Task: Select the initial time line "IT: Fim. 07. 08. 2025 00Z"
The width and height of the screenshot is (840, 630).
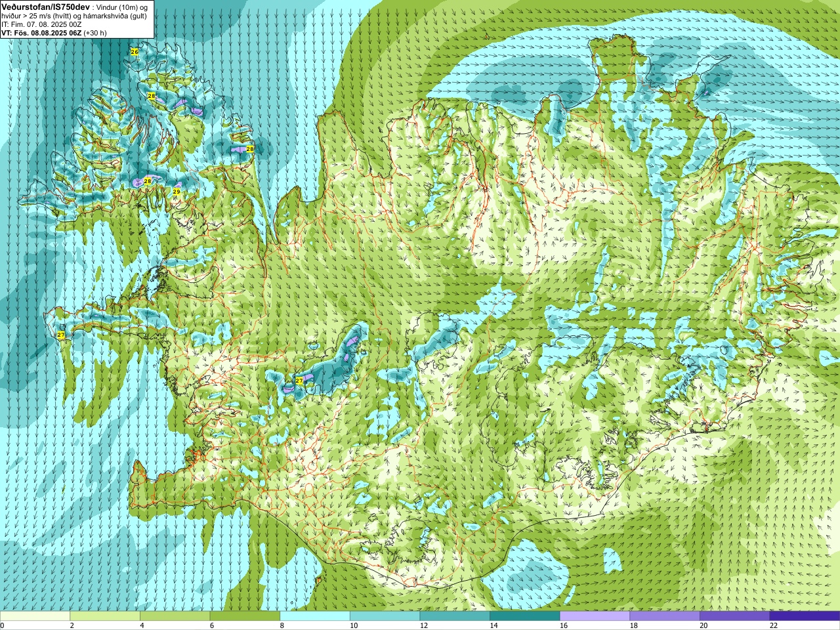Action: pyautogui.click(x=41, y=24)
